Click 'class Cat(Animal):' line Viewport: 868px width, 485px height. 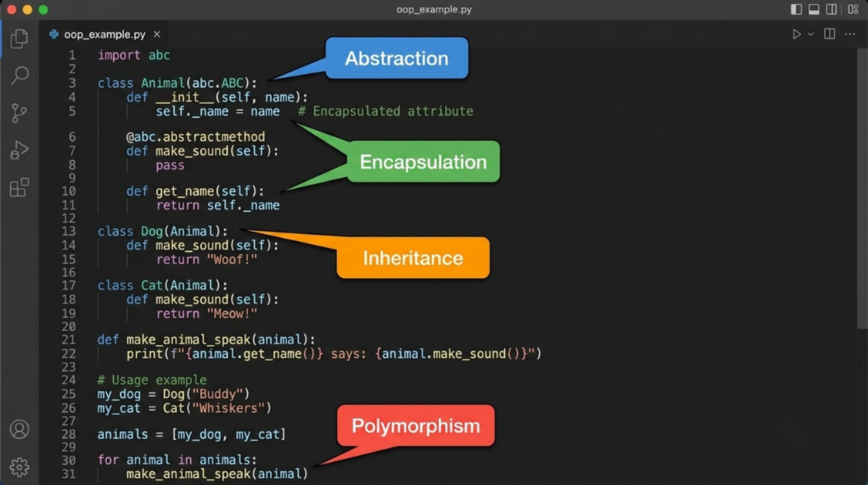tap(163, 285)
